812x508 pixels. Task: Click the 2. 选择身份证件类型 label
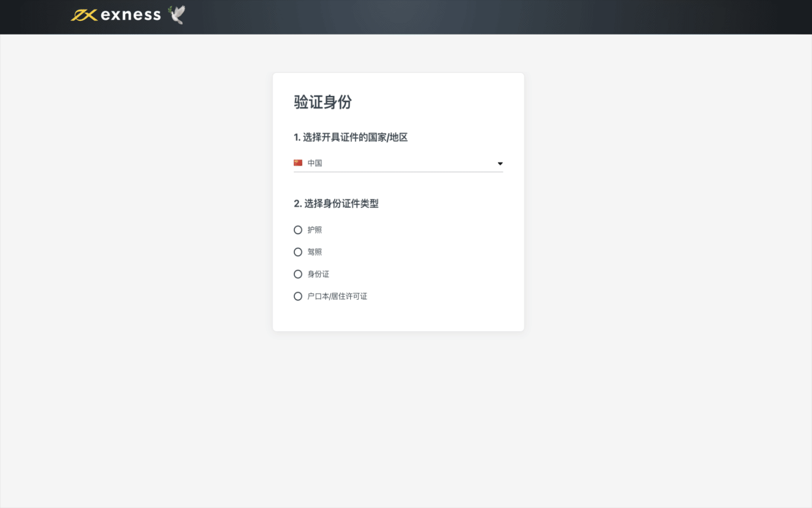(x=336, y=204)
